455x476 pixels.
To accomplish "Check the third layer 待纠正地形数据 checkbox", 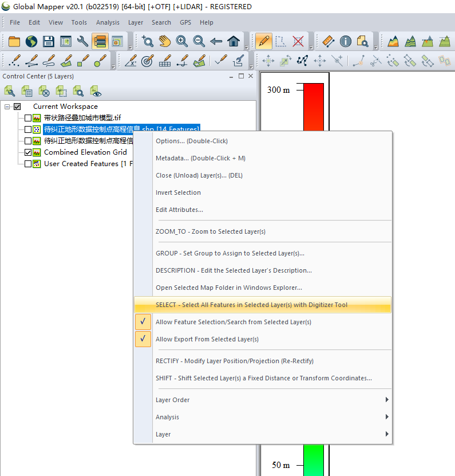I will [x=28, y=141].
